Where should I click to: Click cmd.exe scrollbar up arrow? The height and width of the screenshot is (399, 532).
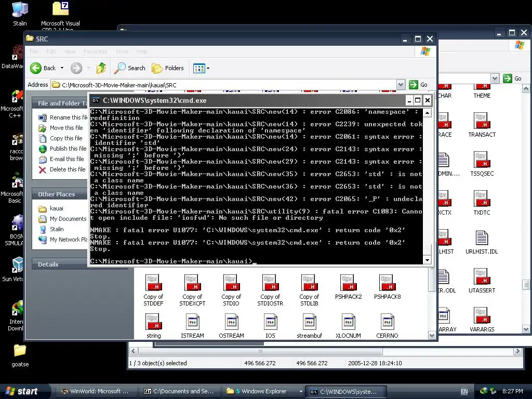pyautogui.click(x=427, y=113)
